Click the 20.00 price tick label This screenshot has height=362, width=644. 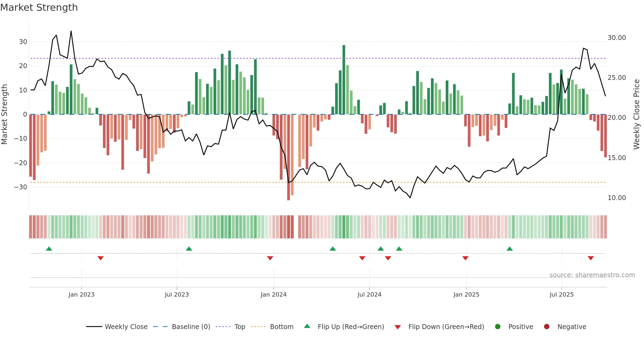617,117
